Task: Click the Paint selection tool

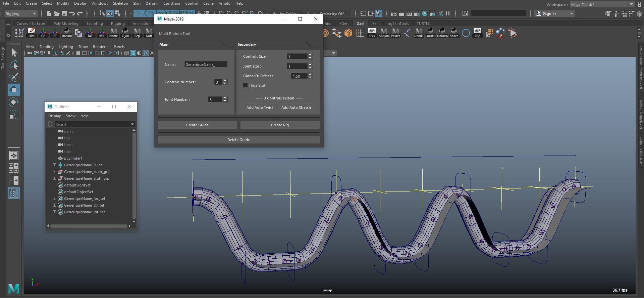Action: 14,77
